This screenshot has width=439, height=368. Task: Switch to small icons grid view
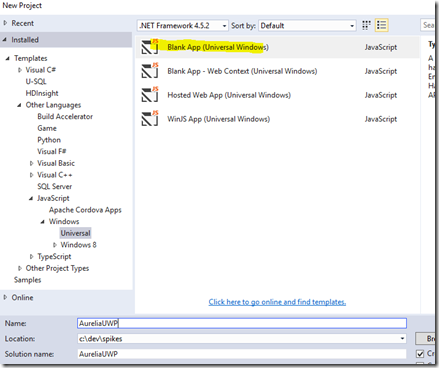(x=366, y=25)
